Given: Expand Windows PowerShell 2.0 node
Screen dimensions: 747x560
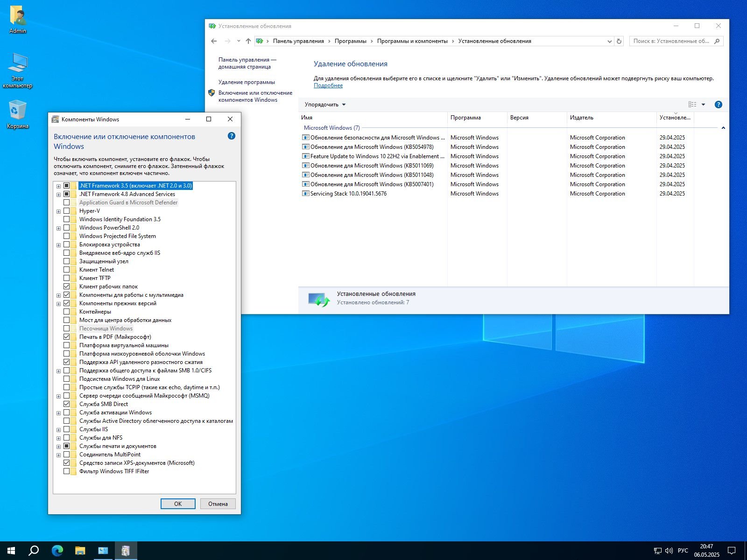Looking at the screenshot, I should [x=58, y=228].
